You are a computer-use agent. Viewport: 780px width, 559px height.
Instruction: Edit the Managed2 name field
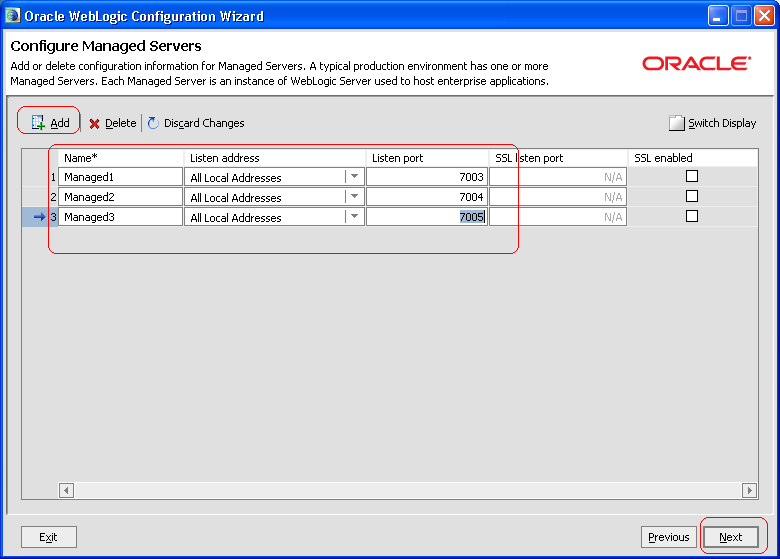click(x=120, y=196)
